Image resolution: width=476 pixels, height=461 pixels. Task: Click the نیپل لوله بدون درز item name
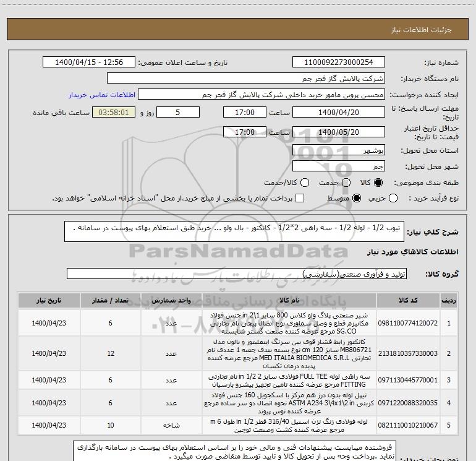[289, 403]
